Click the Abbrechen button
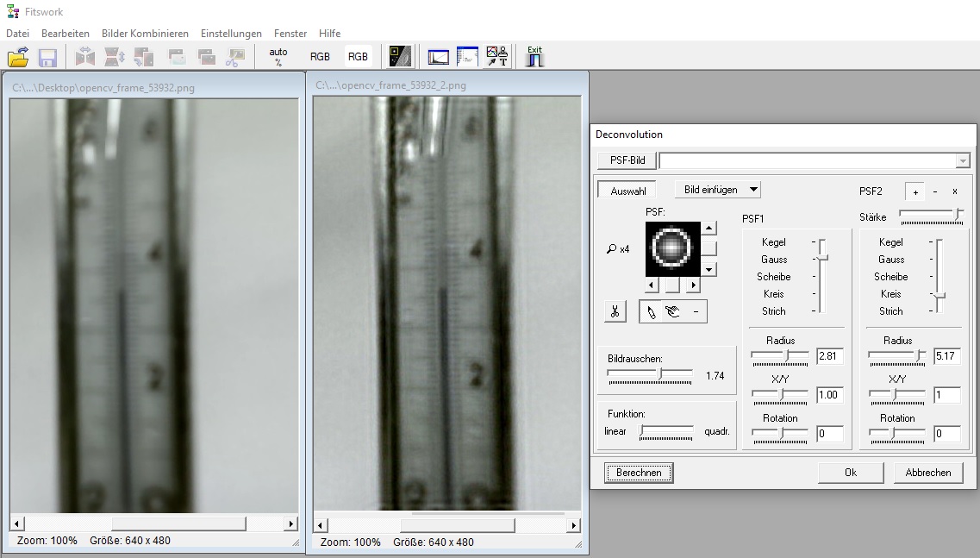This screenshot has height=558, width=980. (928, 473)
